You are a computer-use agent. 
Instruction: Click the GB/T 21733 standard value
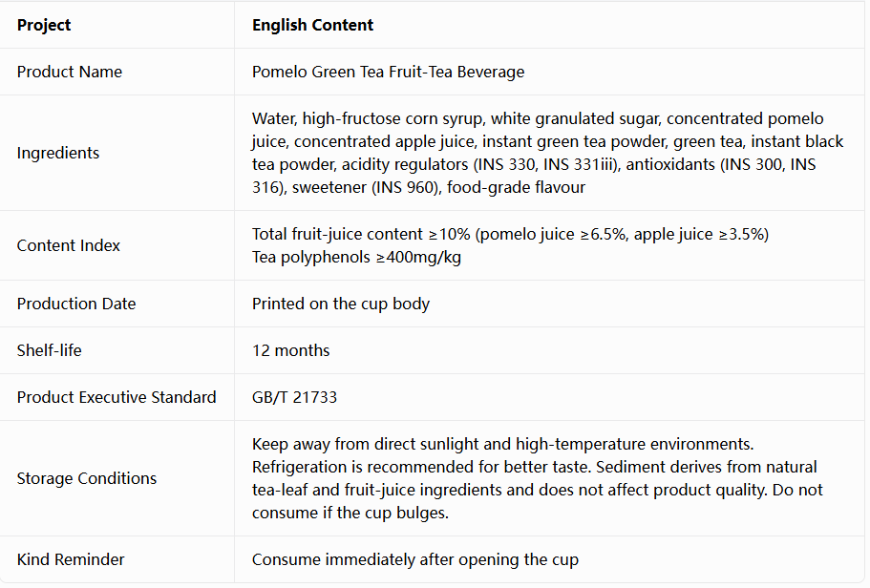(295, 397)
